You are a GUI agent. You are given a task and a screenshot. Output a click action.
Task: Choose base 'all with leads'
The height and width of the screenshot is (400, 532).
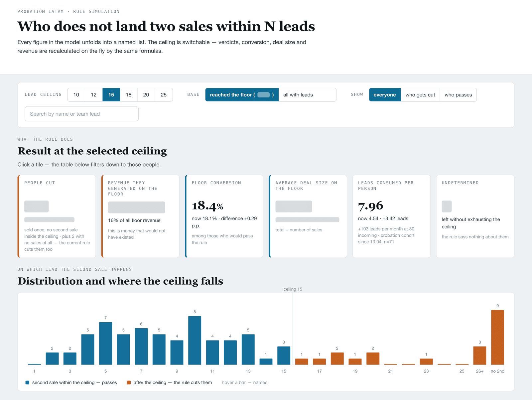tap(307, 95)
